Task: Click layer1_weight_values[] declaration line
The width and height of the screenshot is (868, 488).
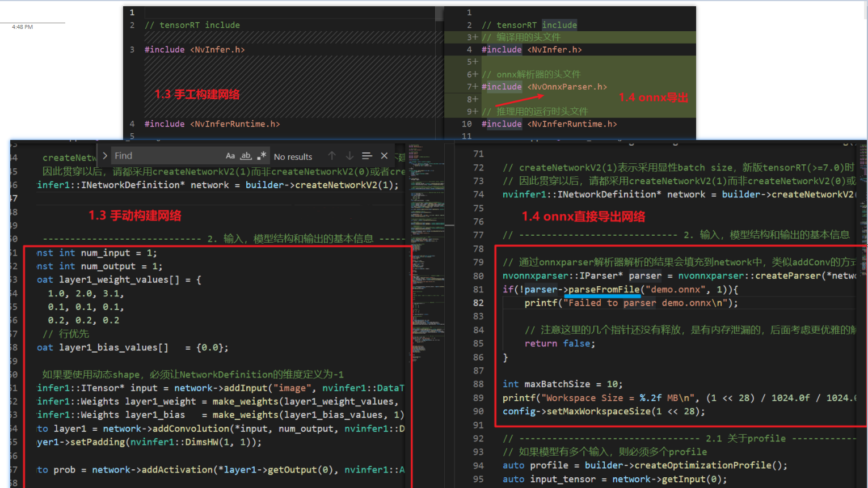Action: (119, 280)
